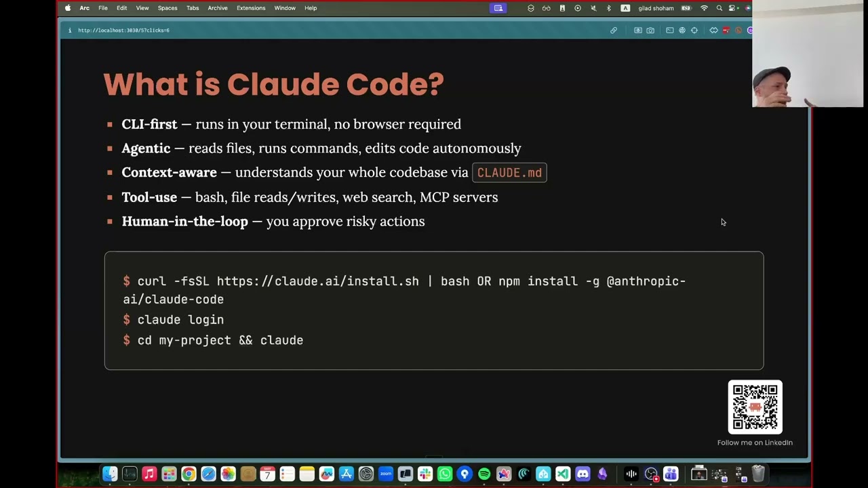Open Spotlight search magnifier
868x488 pixels.
tap(719, 8)
